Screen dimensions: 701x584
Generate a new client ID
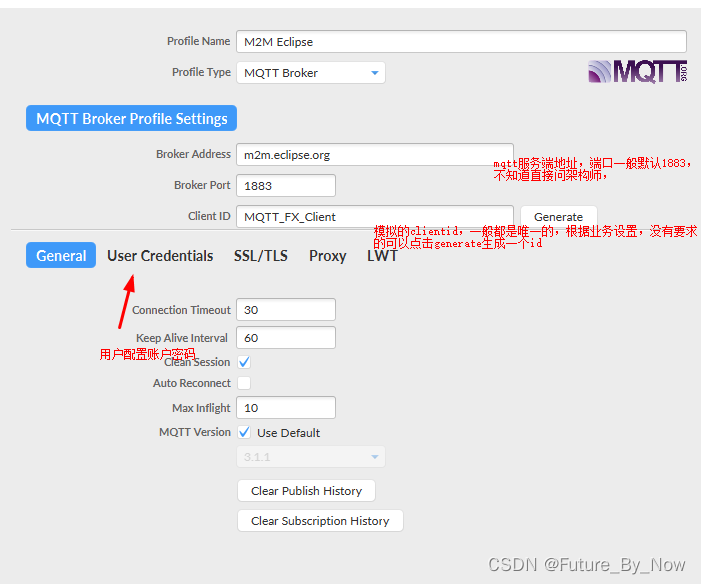pyautogui.click(x=558, y=217)
